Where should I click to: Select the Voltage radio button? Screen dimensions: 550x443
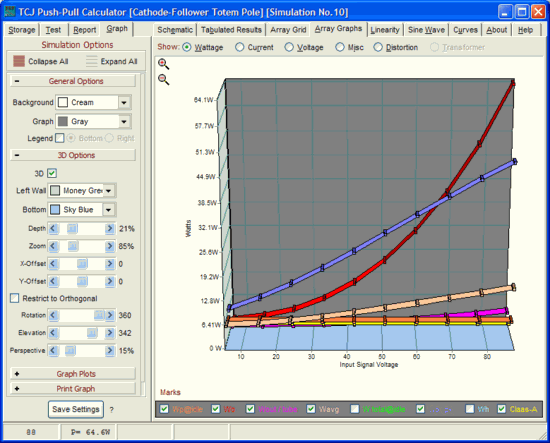click(x=289, y=47)
